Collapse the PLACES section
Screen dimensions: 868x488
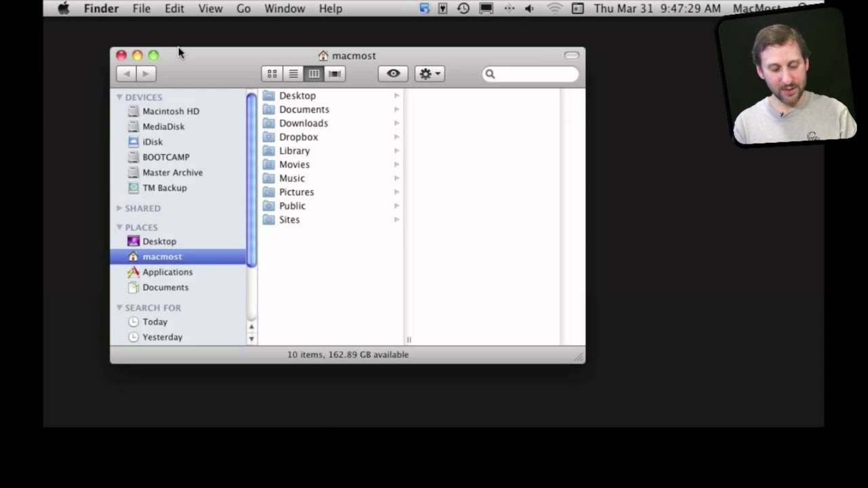(119, 227)
